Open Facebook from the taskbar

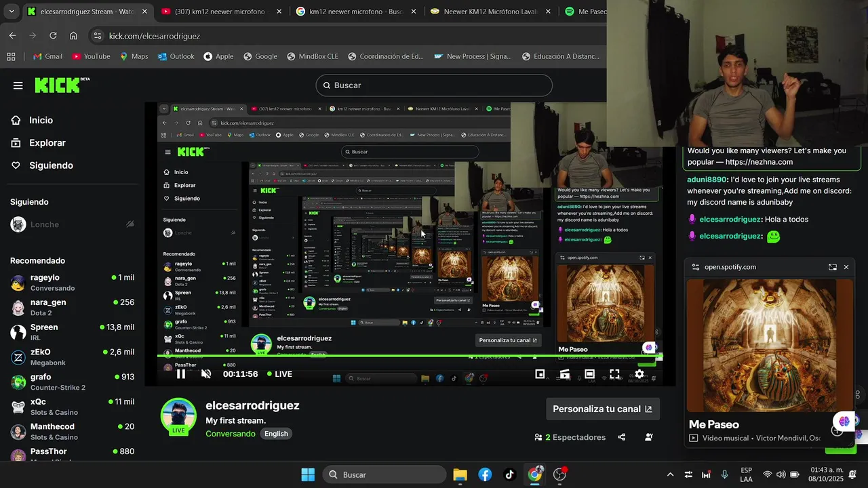click(485, 474)
